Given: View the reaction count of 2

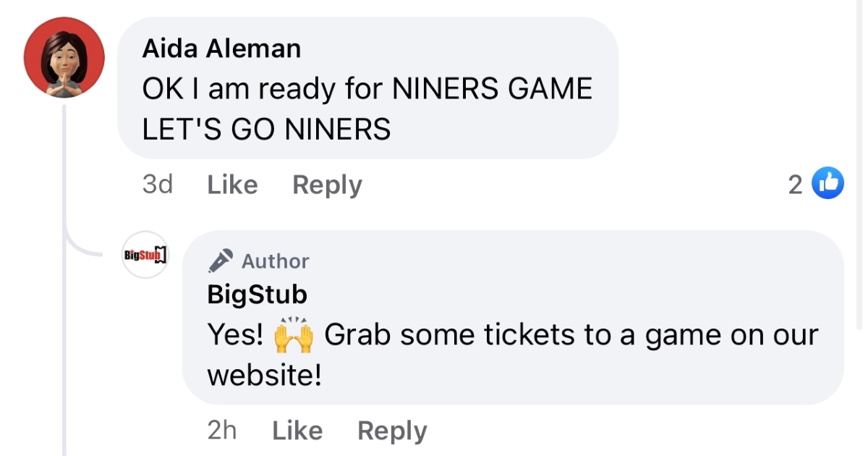Looking at the screenshot, I should tap(795, 185).
